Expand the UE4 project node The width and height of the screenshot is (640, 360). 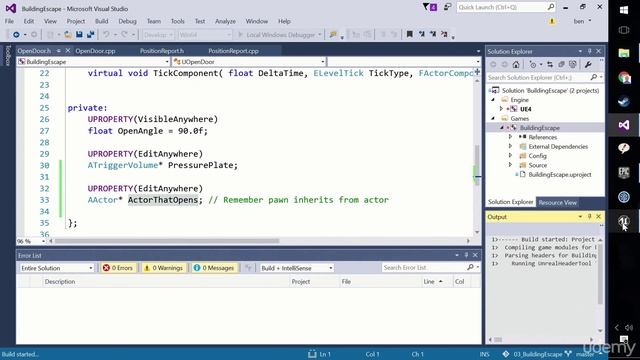pos(502,109)
